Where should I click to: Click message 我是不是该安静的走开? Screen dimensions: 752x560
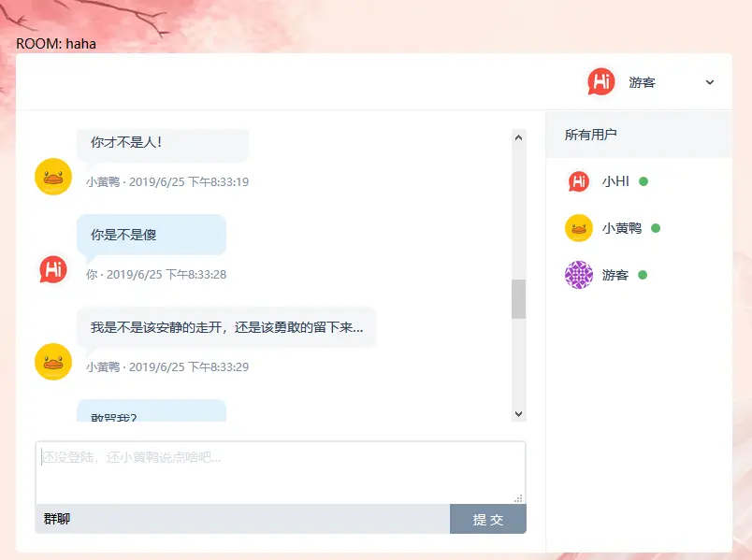[x=226, y=327]
